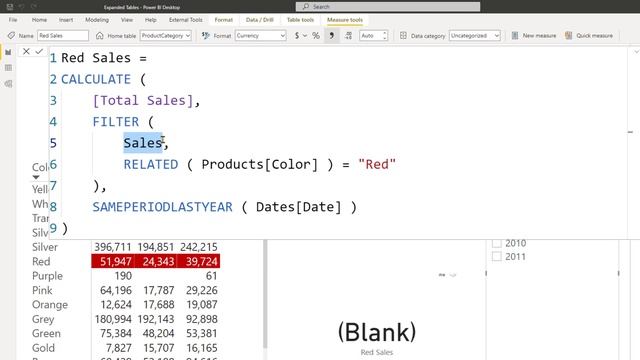Switch to the Modeling ribbon tab

[x=97, y=20]
